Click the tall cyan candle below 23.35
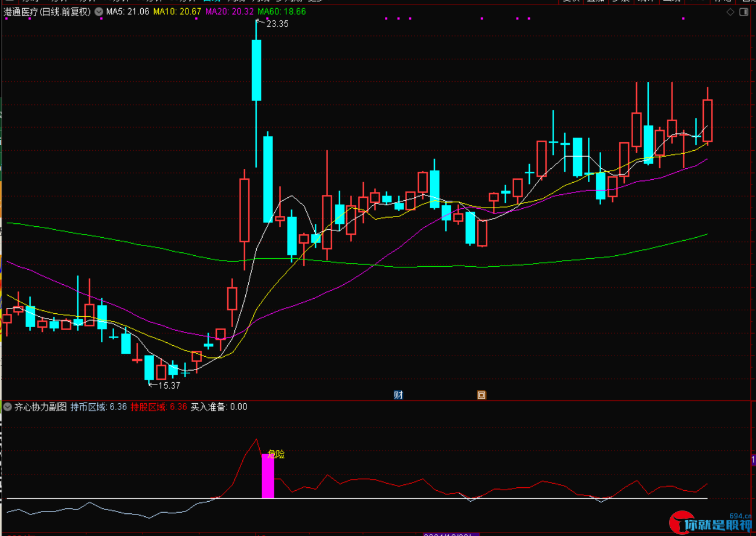The width and height of the screenshot is (756, 536). pos(256,70)
